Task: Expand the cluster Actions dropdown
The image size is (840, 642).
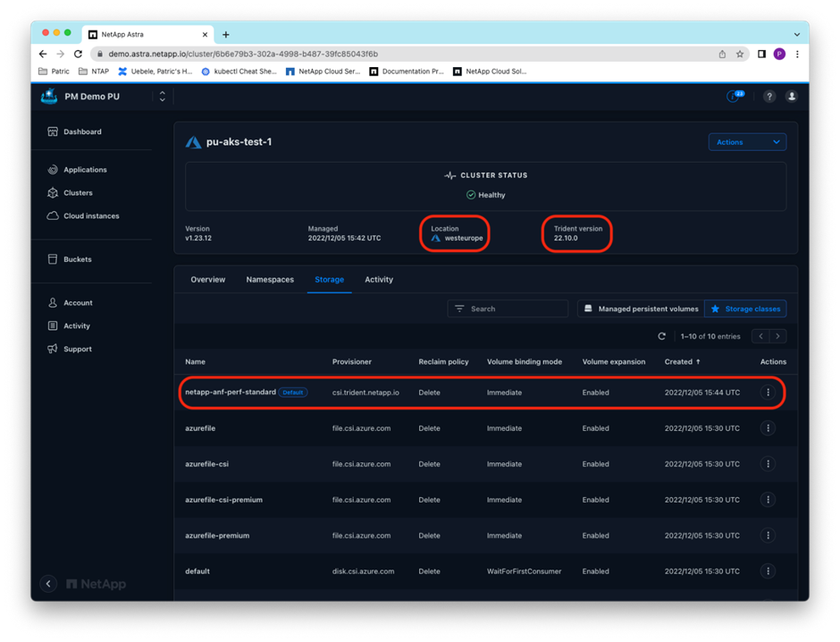Action: [x=747, y=142]
